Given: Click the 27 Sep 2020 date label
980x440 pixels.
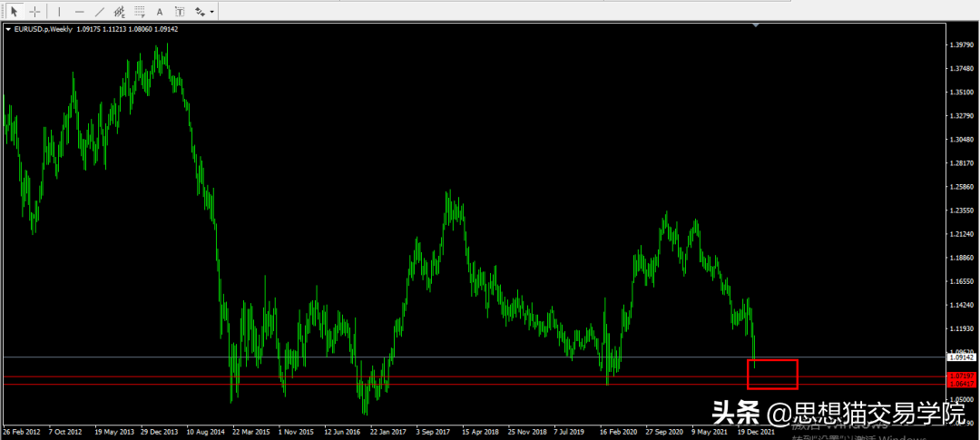Looking at the screenshot, I should [663, 432].
